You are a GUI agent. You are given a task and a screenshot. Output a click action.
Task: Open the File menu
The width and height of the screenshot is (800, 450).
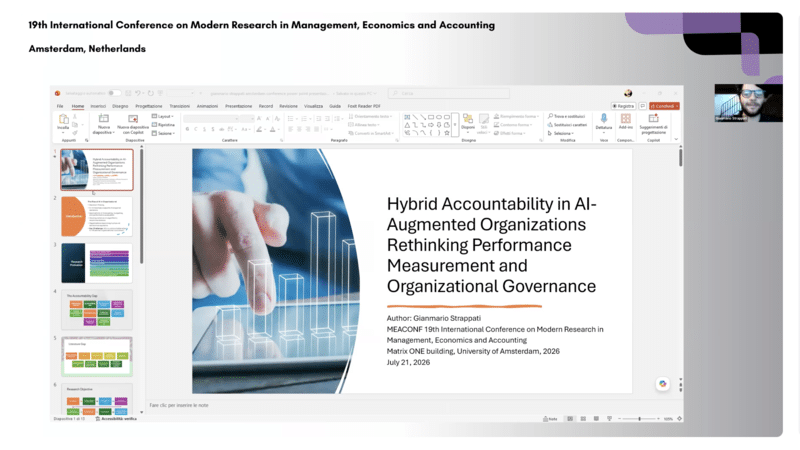[x=60, y=106]
